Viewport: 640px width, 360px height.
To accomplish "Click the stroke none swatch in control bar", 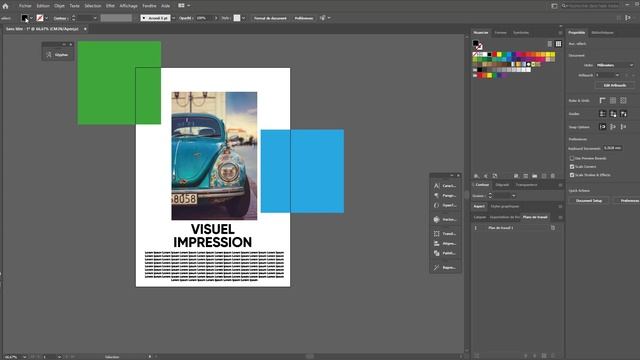I will [40, 18].
